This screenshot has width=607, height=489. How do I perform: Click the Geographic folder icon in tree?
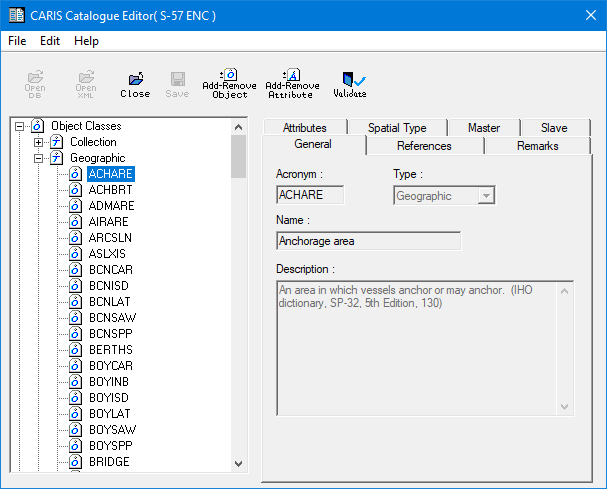[x=57, y=158]
